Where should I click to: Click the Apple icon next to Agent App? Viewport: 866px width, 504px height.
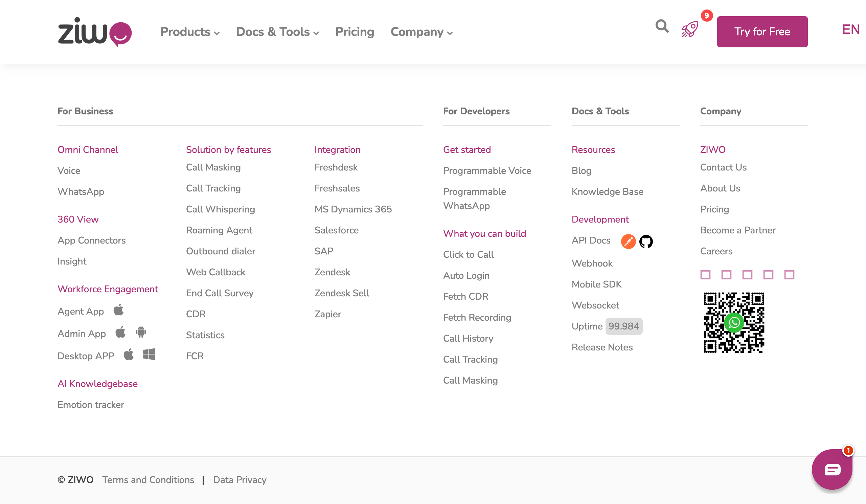[118, 310]
